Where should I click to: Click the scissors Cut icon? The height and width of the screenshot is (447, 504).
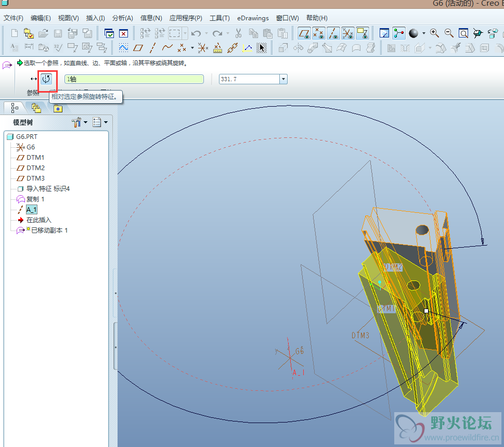pos(238,33)
